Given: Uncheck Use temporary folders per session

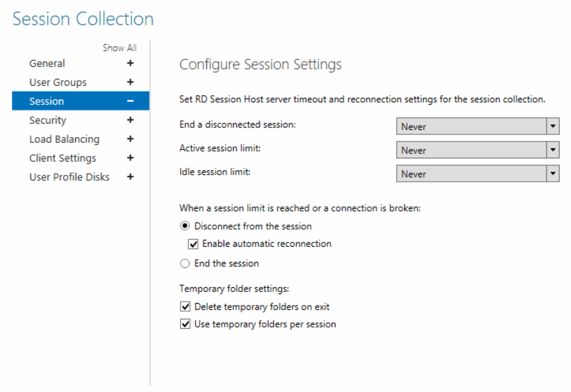Looking at the screenshot, I should [x=185, y=324].
